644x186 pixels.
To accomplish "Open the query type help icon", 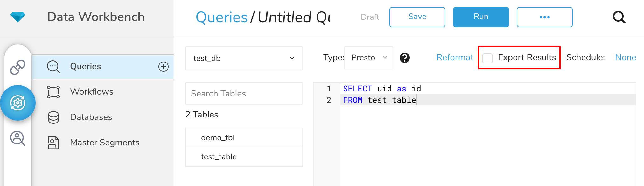I will click(404, 58).
